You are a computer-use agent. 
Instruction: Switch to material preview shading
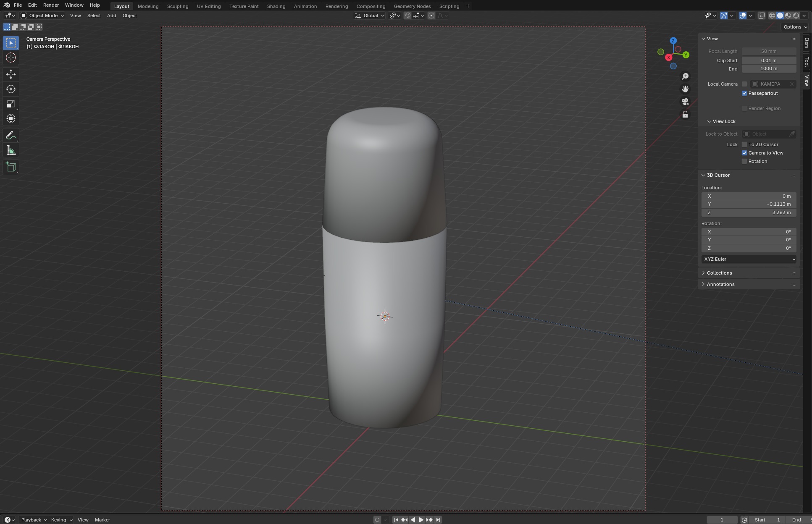tap(788, 16)
